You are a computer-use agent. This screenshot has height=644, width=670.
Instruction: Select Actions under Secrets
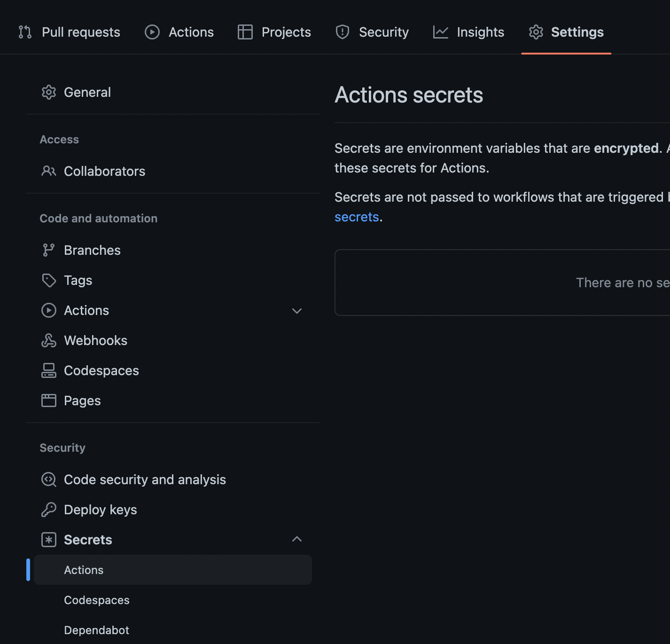(173, 570)
